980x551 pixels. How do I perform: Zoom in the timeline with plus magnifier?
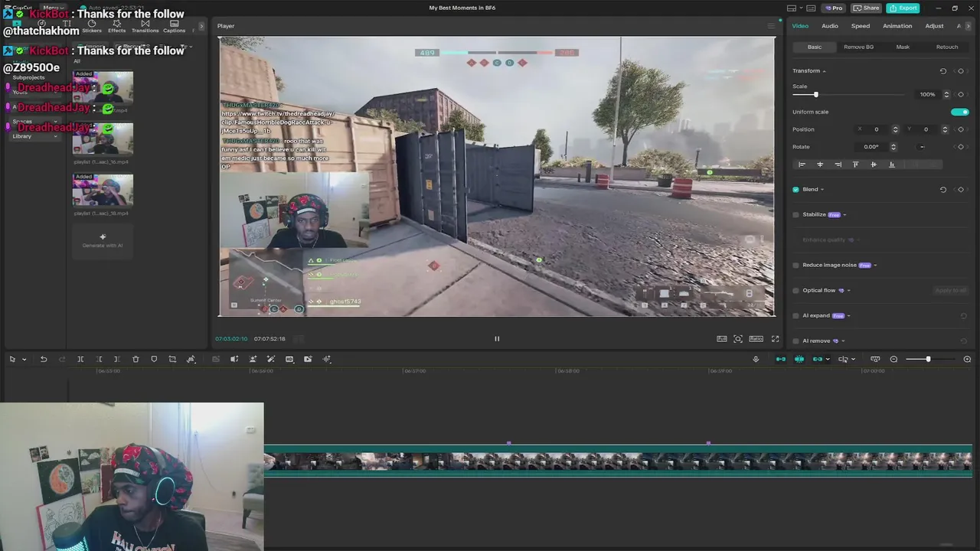coord(967,359)
